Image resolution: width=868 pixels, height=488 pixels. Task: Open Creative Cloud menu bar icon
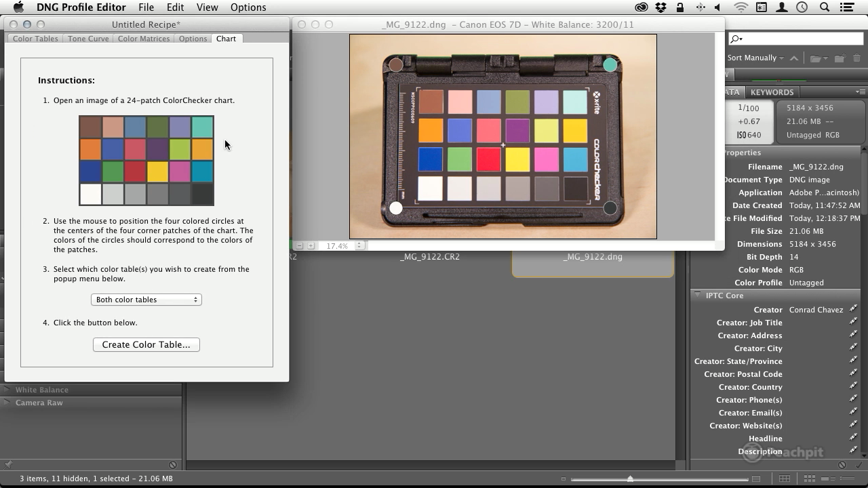coord(641,7)
